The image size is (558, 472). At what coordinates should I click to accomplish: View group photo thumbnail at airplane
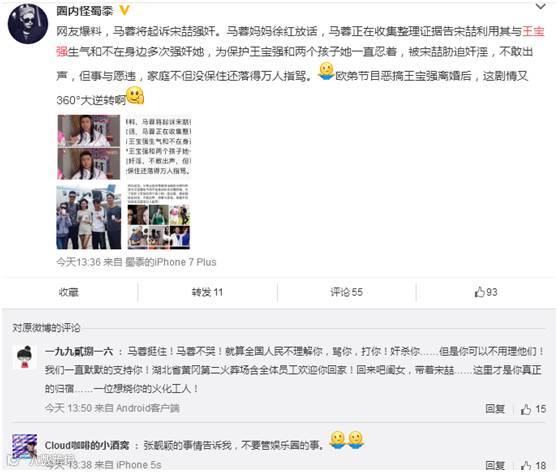[89, 216]
